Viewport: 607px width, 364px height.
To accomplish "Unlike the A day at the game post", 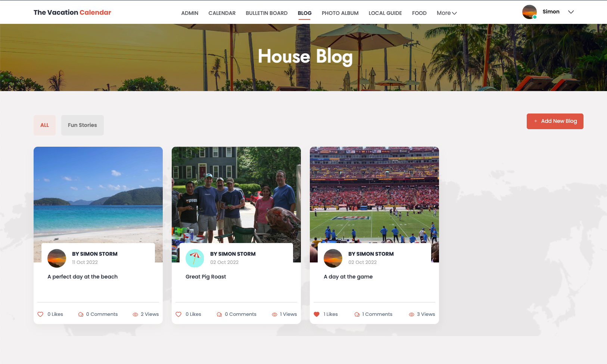I will [x=317, y=314].
